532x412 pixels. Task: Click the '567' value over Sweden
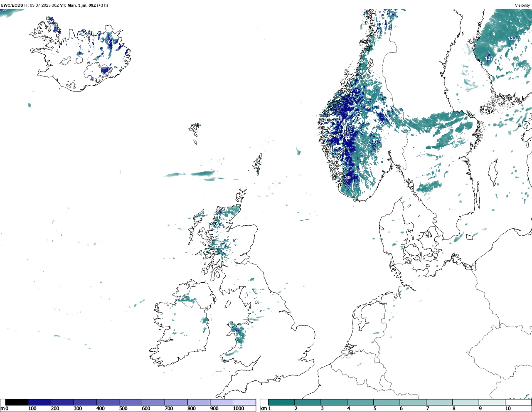point(426,129)
